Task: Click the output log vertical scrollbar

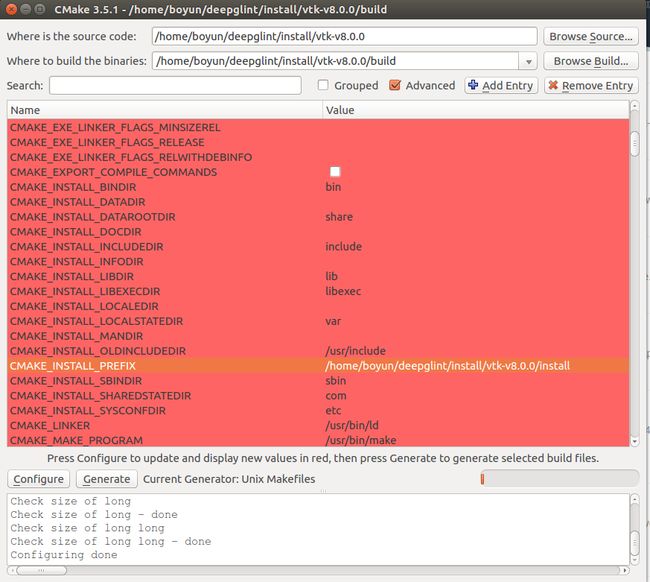Action: pyautogui.click(x=634, y=529)
